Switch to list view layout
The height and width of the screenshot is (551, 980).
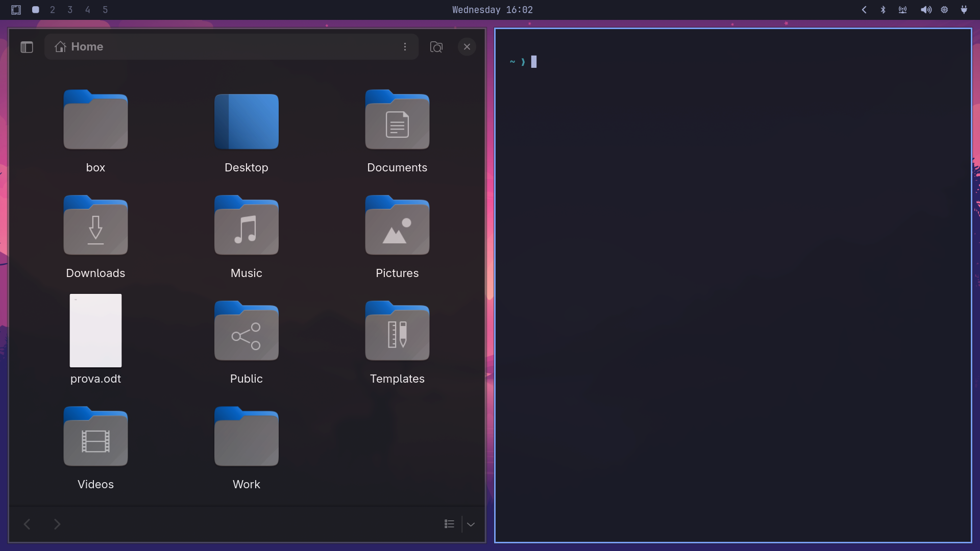449,524
